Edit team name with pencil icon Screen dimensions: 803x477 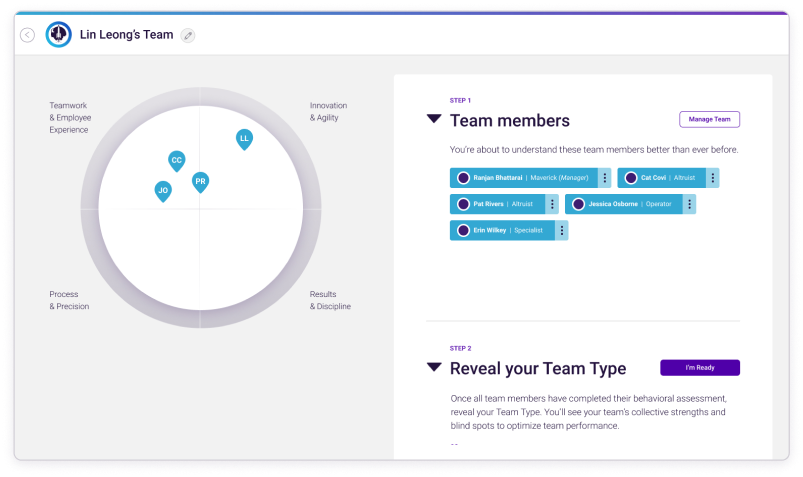(188, 35)
